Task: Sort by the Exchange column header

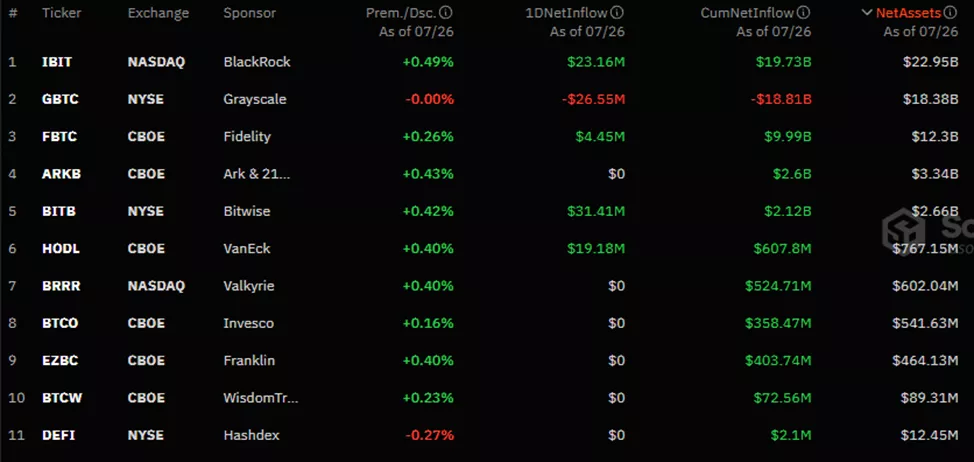Action: tap(159, 14)
